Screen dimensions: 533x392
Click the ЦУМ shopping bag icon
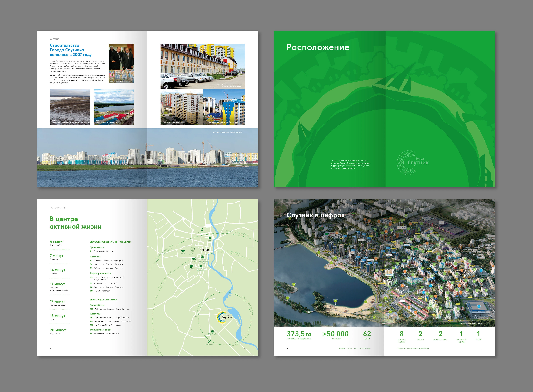210,238
